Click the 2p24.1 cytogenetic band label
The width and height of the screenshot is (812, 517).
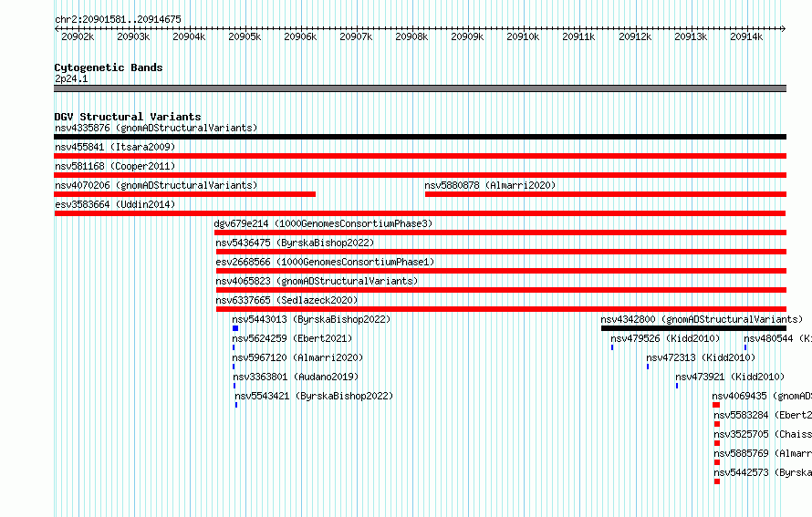click(x=71, y=78)
